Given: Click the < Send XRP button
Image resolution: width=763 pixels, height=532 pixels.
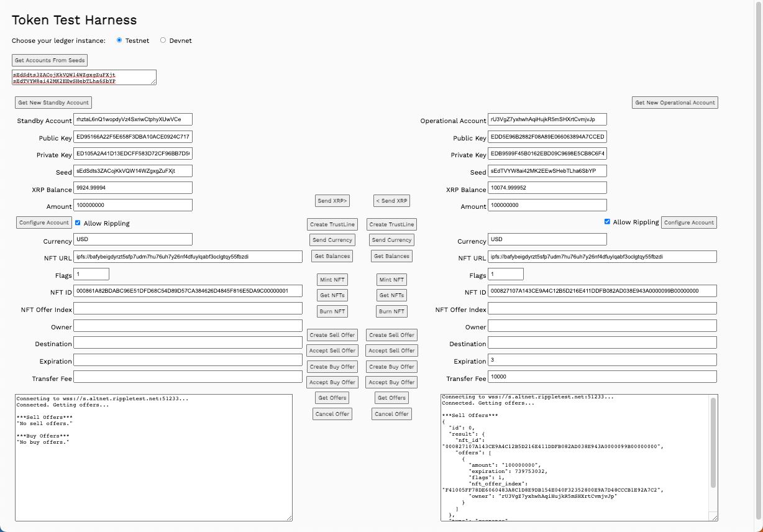Looking at the screenshot, I should click(x=391, y=201).
